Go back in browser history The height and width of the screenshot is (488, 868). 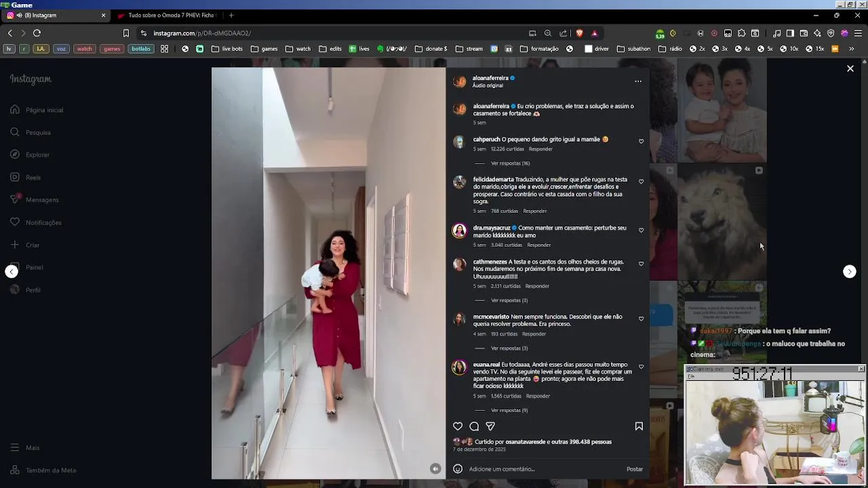[x=9, y=33]
